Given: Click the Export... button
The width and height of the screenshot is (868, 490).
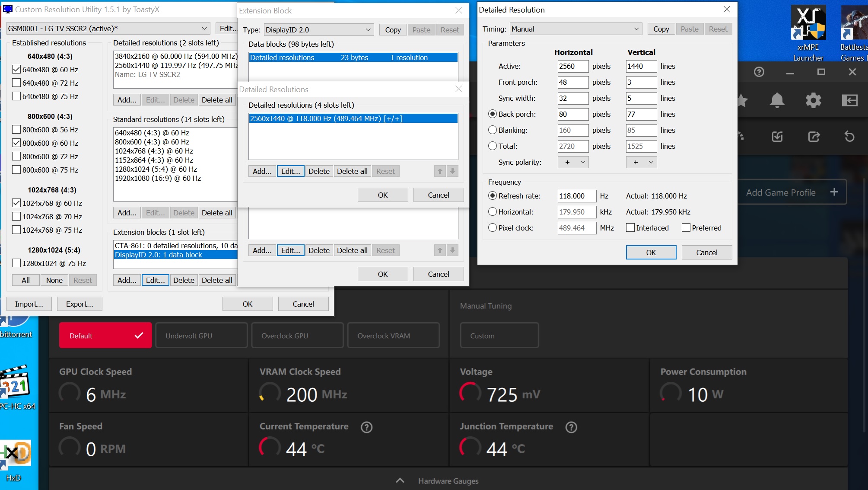Looking at the screenshot, I should coord(79,304).
